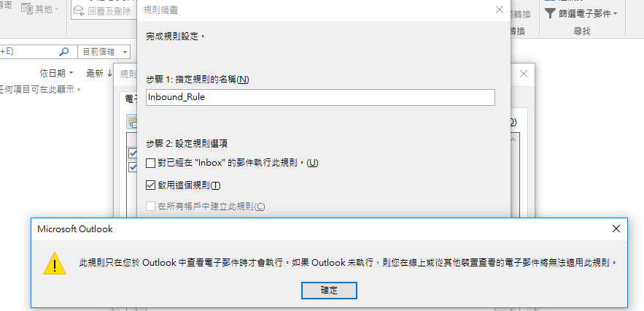
Task: Click the 其他 move icon in ribbon
Action: click(27, 9)
